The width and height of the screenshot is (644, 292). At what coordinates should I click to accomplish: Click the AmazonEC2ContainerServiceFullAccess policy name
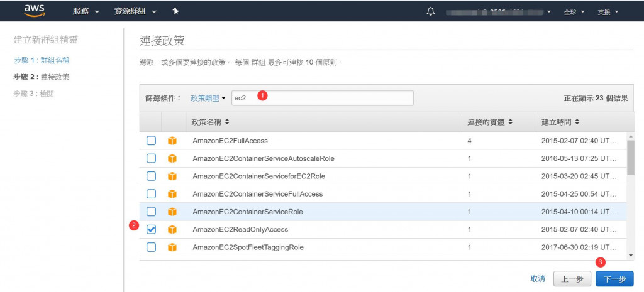click(257, 194)
